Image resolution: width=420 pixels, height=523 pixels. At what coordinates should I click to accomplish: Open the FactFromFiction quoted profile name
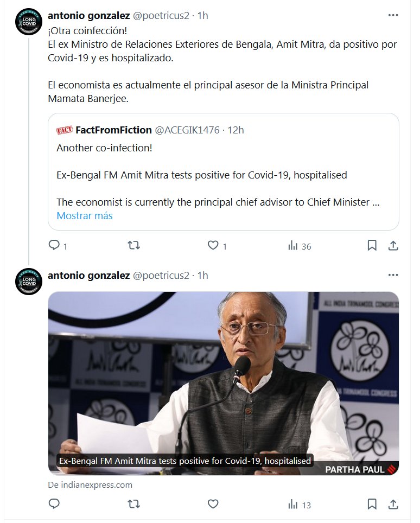113,130
